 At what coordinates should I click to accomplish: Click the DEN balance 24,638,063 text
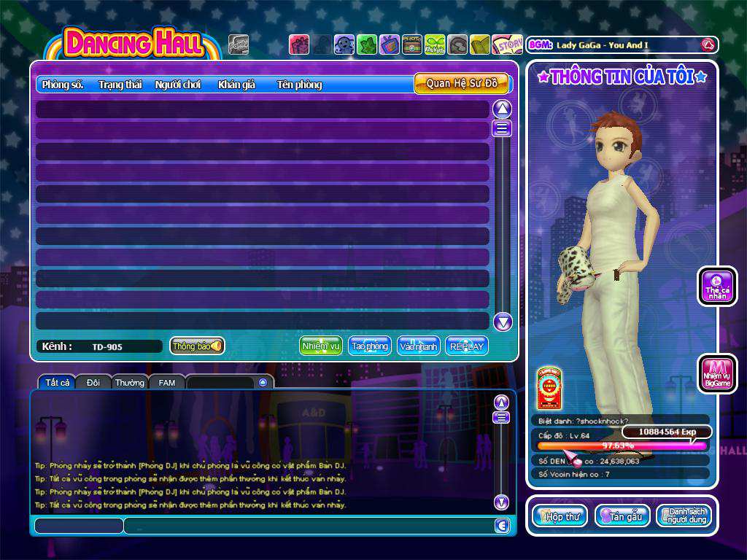click(x=589, y=461)
